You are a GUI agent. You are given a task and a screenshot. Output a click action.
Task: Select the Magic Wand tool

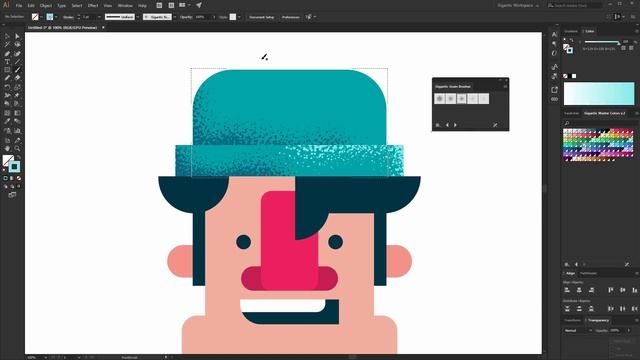coord(7,44)
